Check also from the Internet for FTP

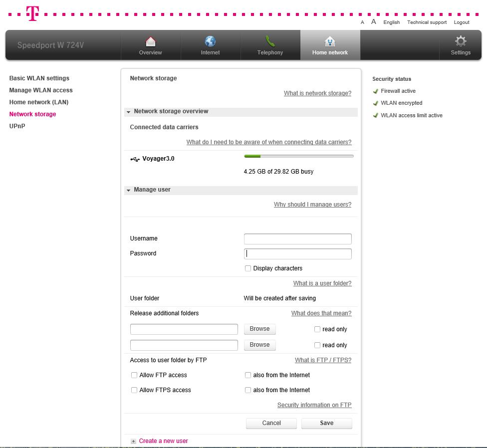[x=248, y=375]
